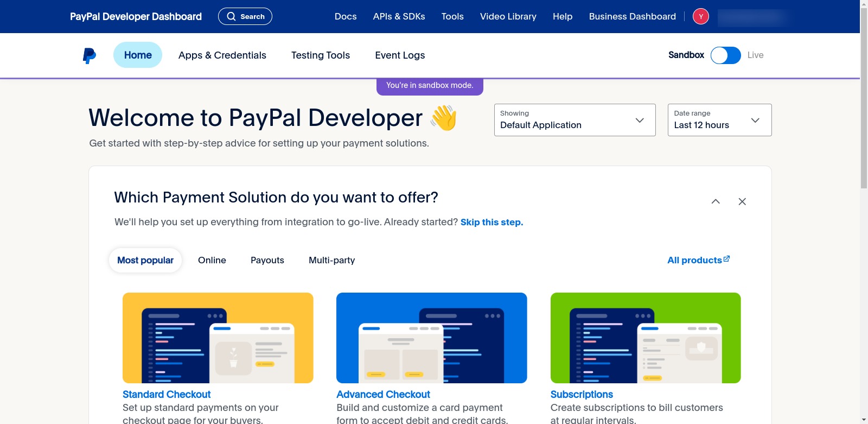
Task: Open the user avatar 'Y' menu
Action: [701, 17]
